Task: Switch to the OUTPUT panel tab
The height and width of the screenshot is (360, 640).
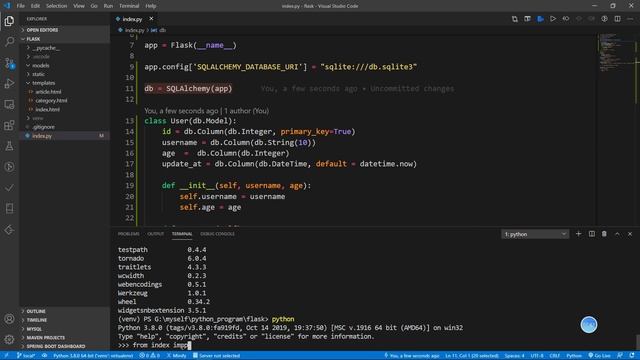Action: coord(156,234)
